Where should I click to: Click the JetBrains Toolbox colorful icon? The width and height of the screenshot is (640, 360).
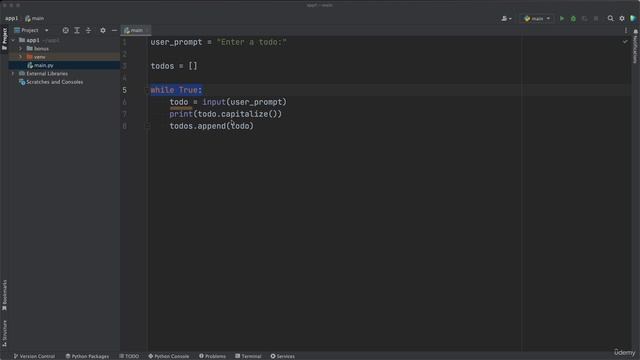pyautogui.click(x=633, y=18)
